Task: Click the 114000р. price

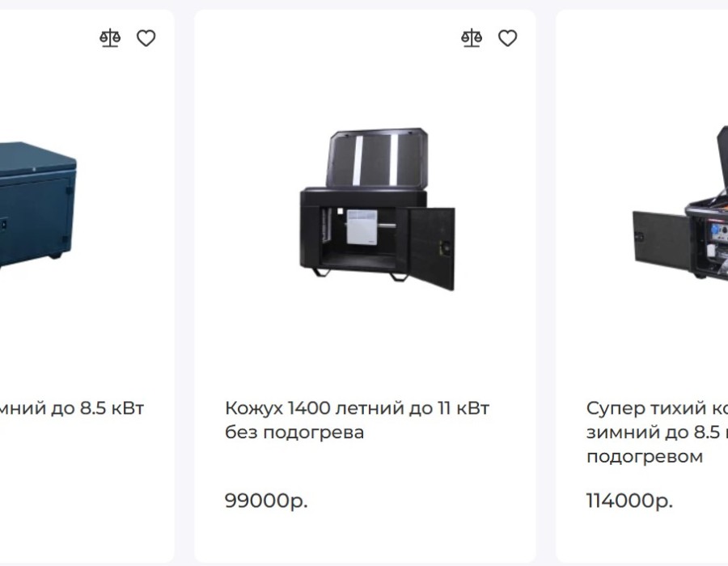Action: pyautogui.click(x=629, y=501)
